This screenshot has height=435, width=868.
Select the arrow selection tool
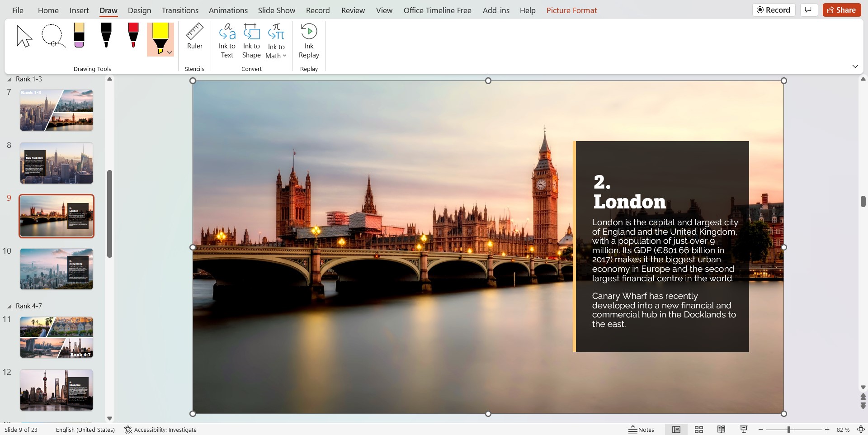[x=23, y=36]
